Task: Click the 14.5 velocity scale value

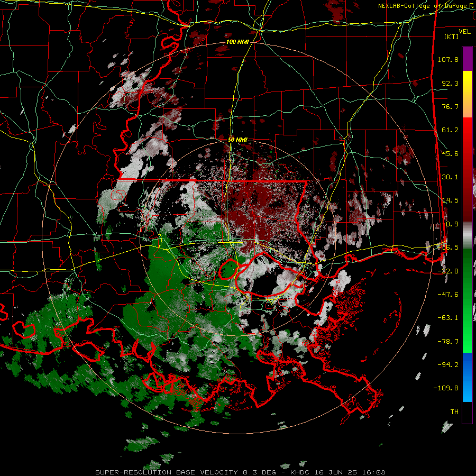Action: pyautogui.click(x=450, y=200)
